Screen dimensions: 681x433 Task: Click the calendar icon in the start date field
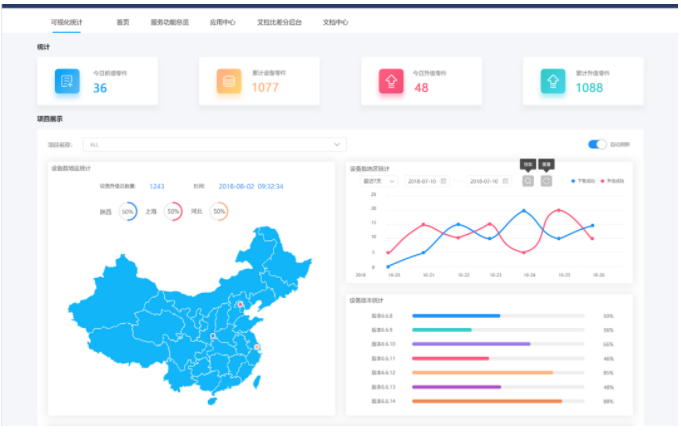pos(444,181)
